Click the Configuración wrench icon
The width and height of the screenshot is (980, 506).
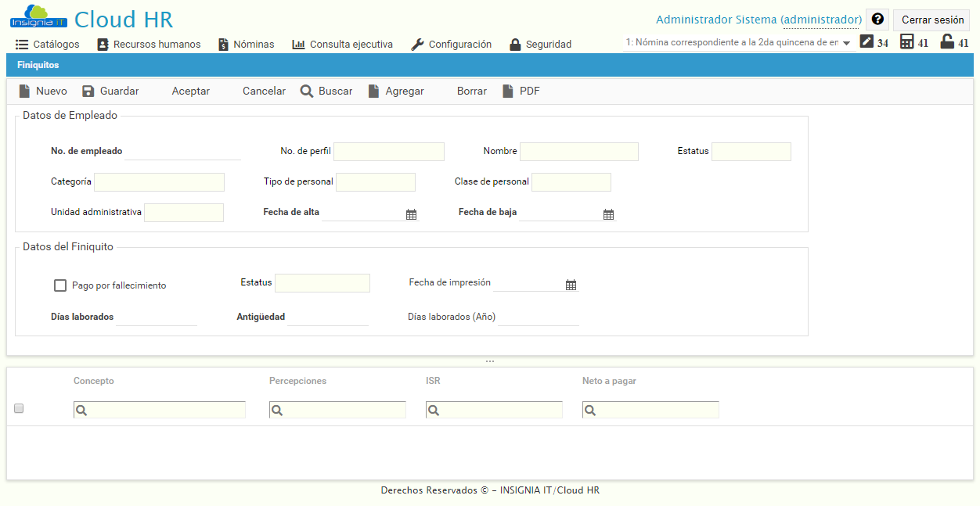coord(416,45)
